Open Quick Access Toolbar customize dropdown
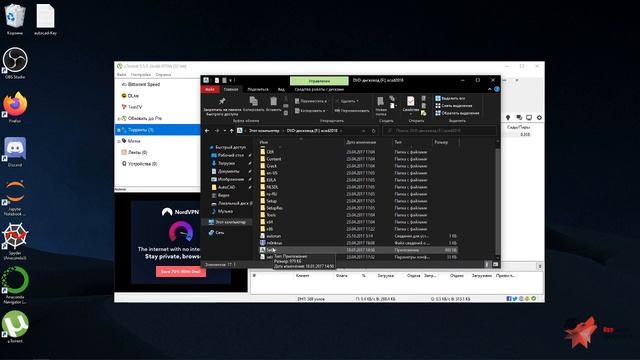This screenshot has height=360, width=640. (231, 80)
